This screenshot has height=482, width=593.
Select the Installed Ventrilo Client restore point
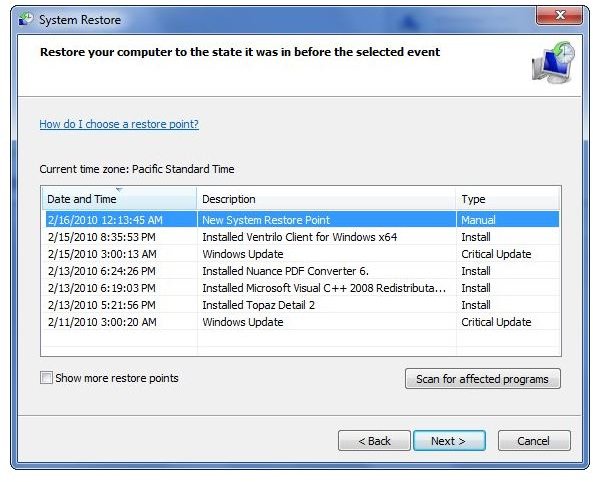click(x=302, y=237)
